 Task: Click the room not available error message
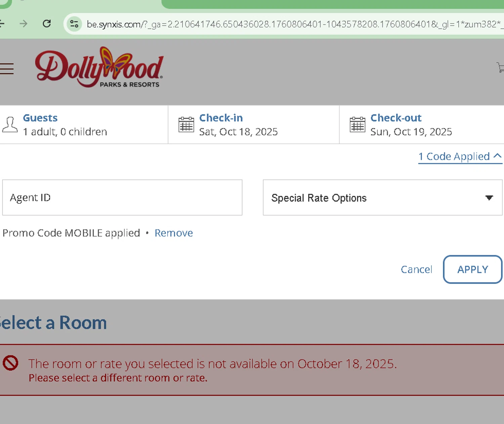point(213,364)
